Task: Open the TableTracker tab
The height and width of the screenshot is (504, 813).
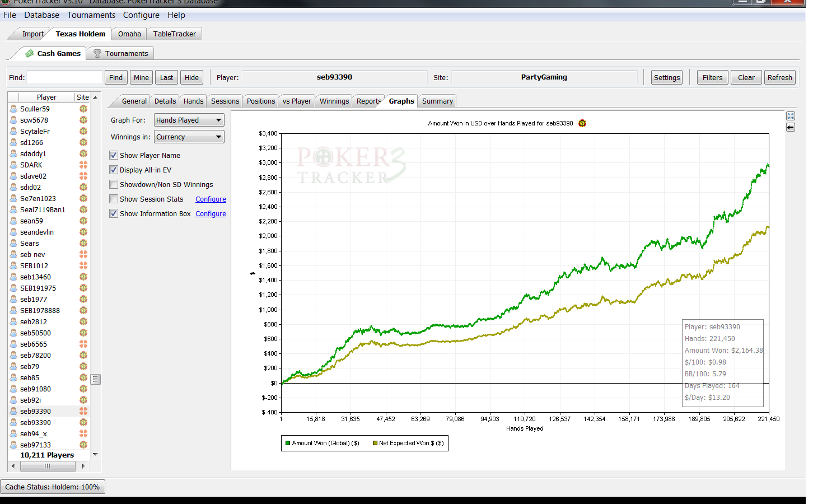Action: pos(175,34)
